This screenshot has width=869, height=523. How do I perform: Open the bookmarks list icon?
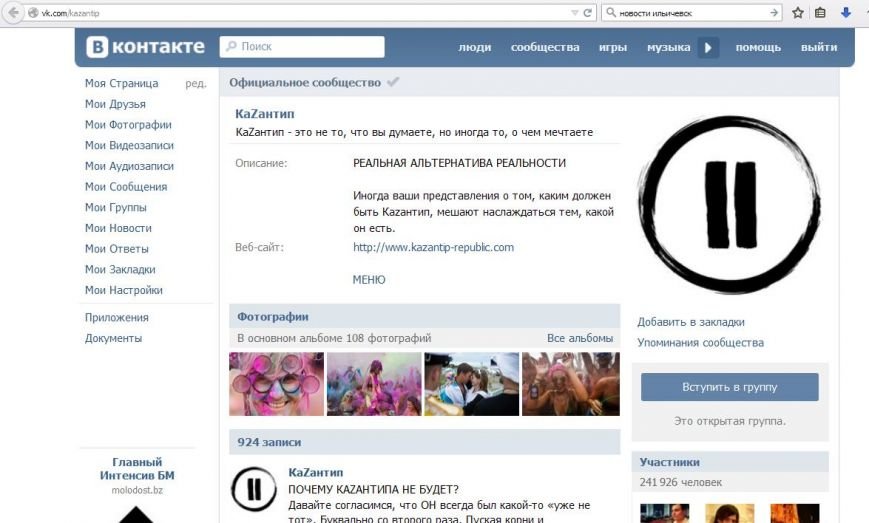[821, 13]
